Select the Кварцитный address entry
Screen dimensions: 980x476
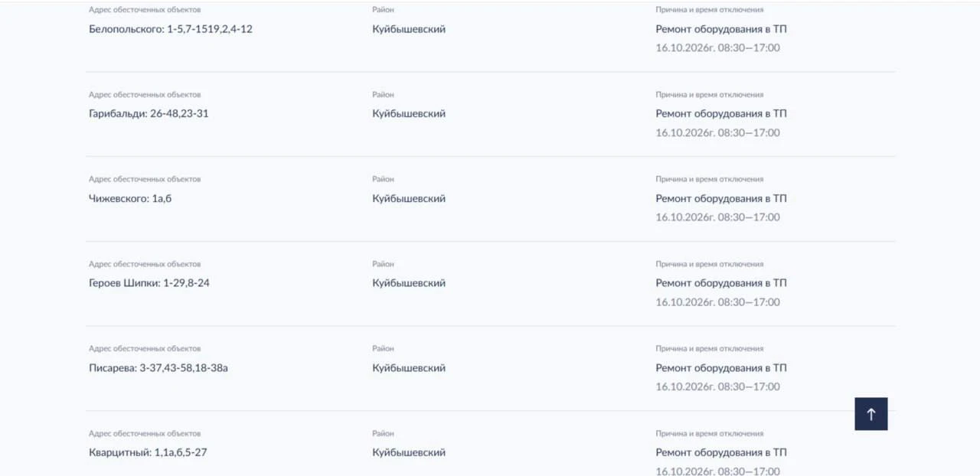tap(148, 452)
